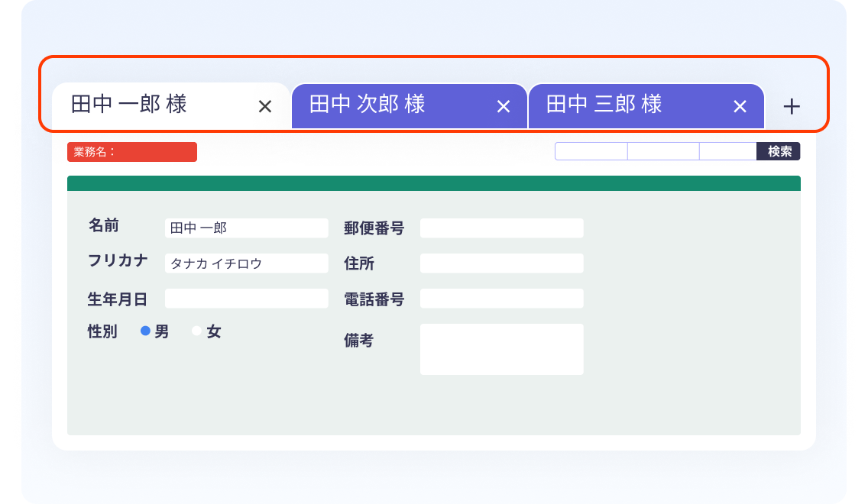Click the 生年月日 input field
Image resolution: width=868 pixels, height=504 pixels.
[x=246, y=299]
